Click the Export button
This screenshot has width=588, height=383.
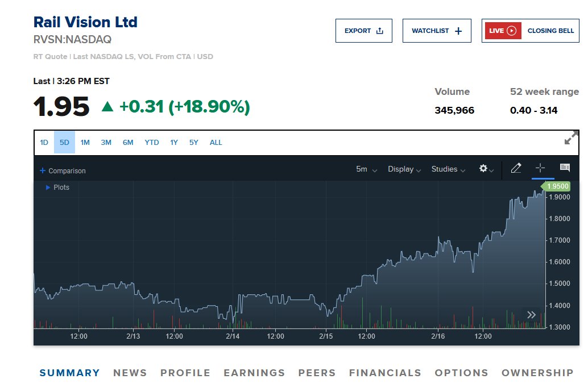(x=364, y=31)
